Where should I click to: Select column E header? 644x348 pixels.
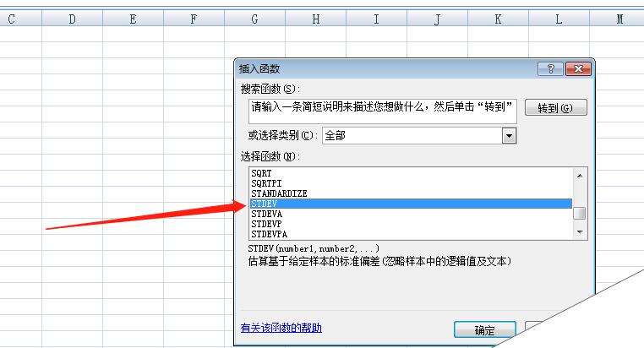click(x=133, y=19)
